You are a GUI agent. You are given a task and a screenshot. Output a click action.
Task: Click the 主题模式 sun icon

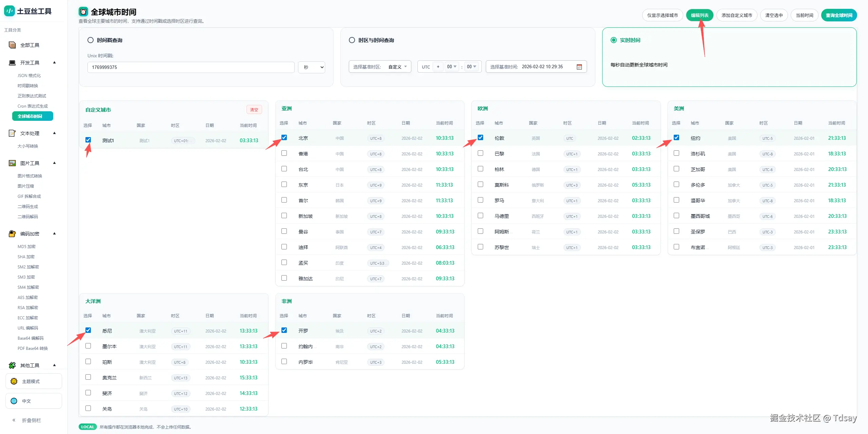(x=14, y=381)
